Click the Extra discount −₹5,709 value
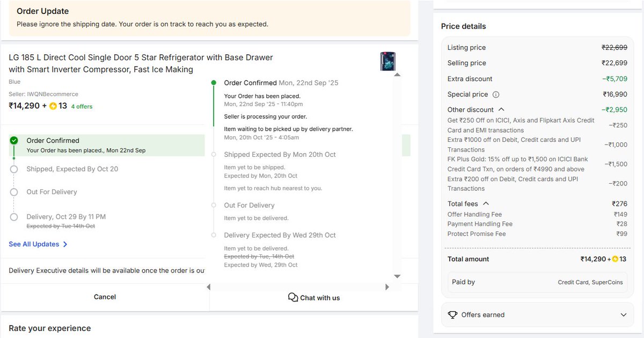Screen dimensions: 644x338 [x=614, y=79]
